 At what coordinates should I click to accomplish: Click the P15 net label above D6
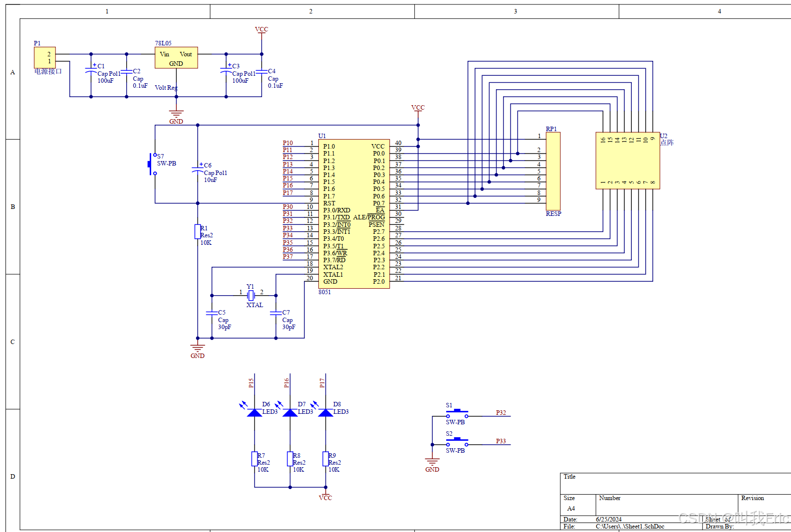pyautogui.click(x=251, y=383)
